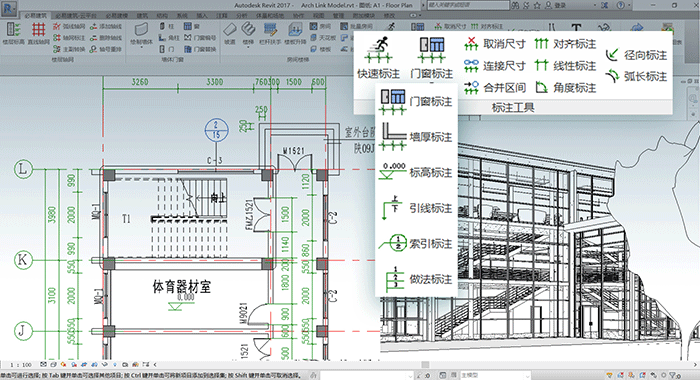This screenshot has width=700, height=380.
Task: Choose 墙厚标注 in the dropdown list
Action: click(417, 137)
